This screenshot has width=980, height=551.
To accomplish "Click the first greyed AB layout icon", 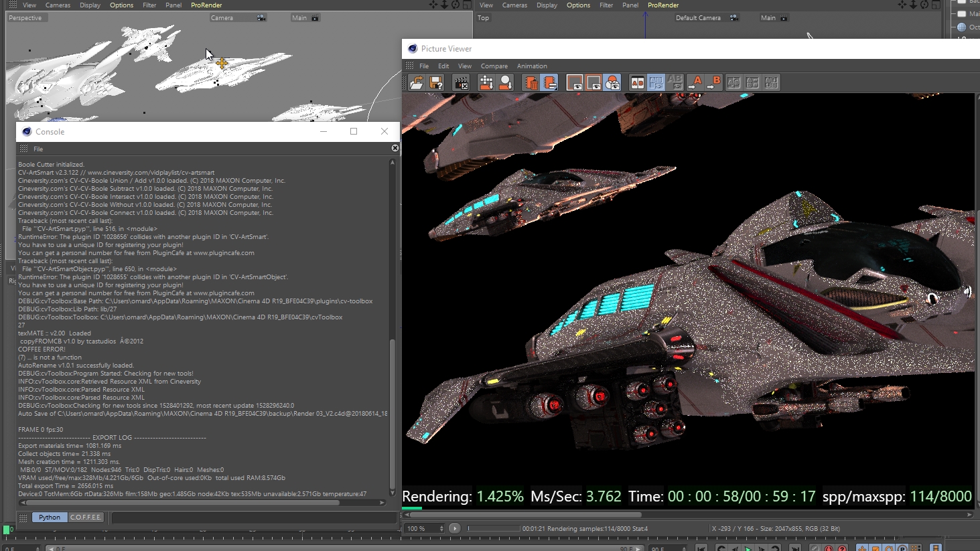I will click(x=734, y=82).
